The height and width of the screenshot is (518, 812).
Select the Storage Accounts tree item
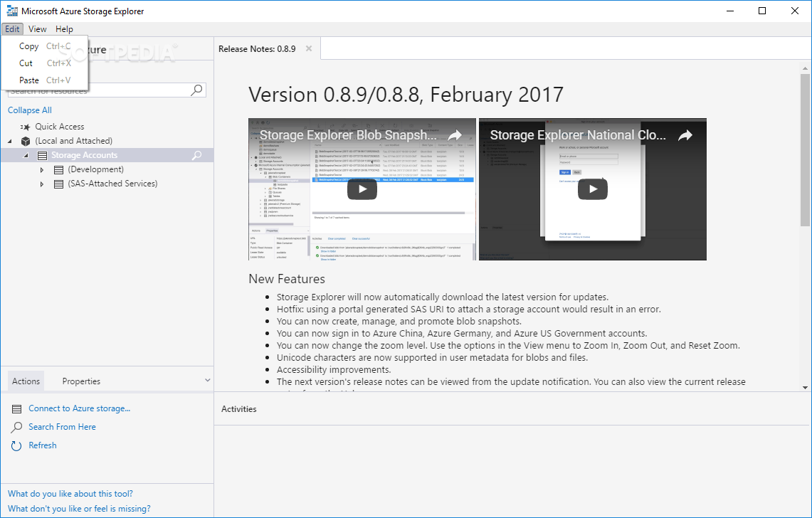[84, 155]
